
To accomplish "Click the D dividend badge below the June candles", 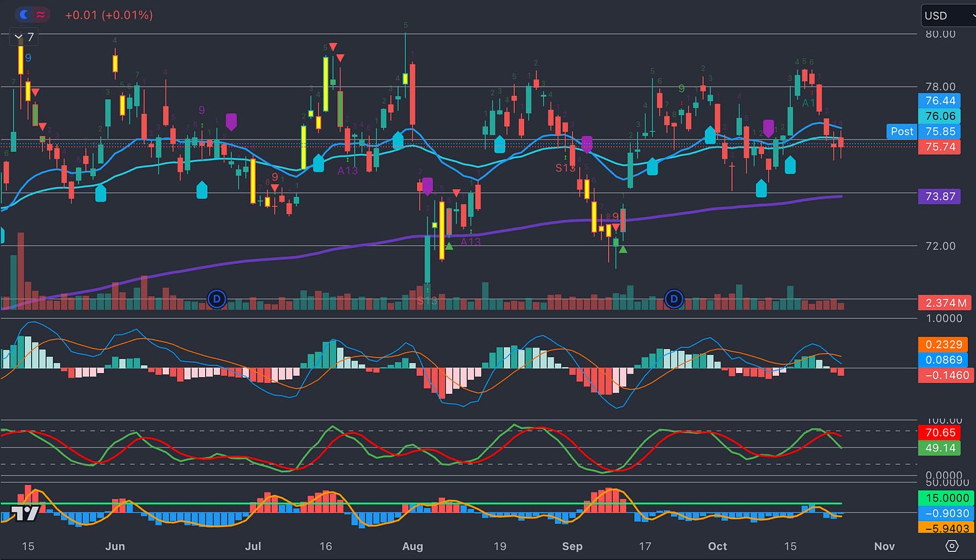I will (217, 300).
